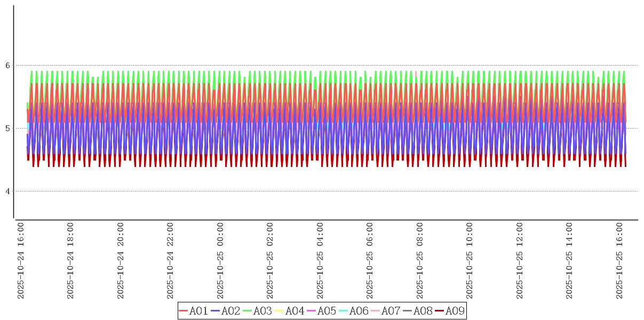Image resolution: width=644 pixels, height=320 pixels.
Task: Click the y-axis value label 6
Action: coord(7,66)
